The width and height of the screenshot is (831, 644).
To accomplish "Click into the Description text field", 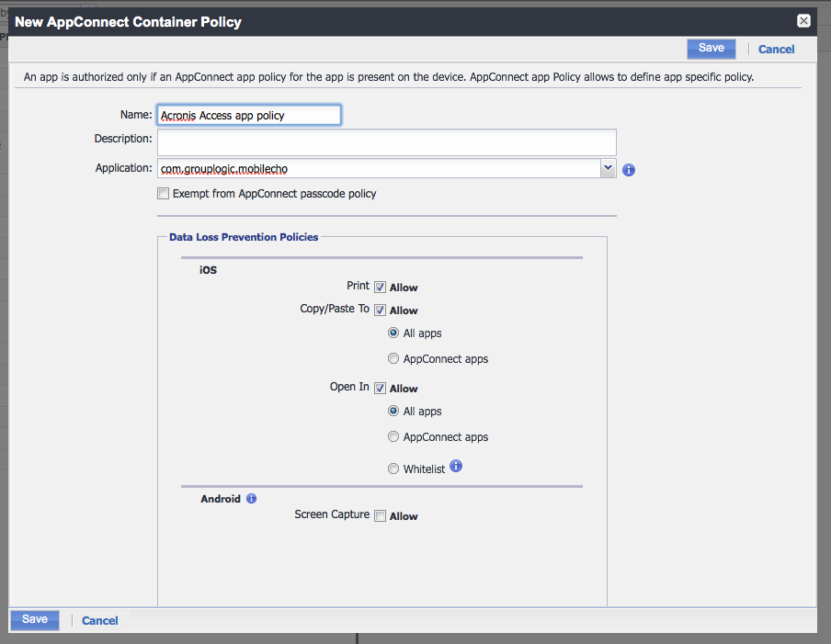I will click(386, 142).
